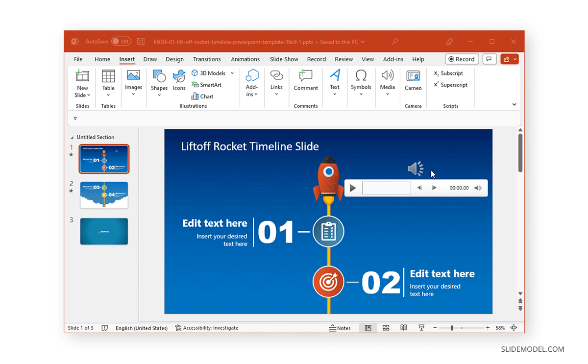Open the Design ribbon tab

pos(174,59)
